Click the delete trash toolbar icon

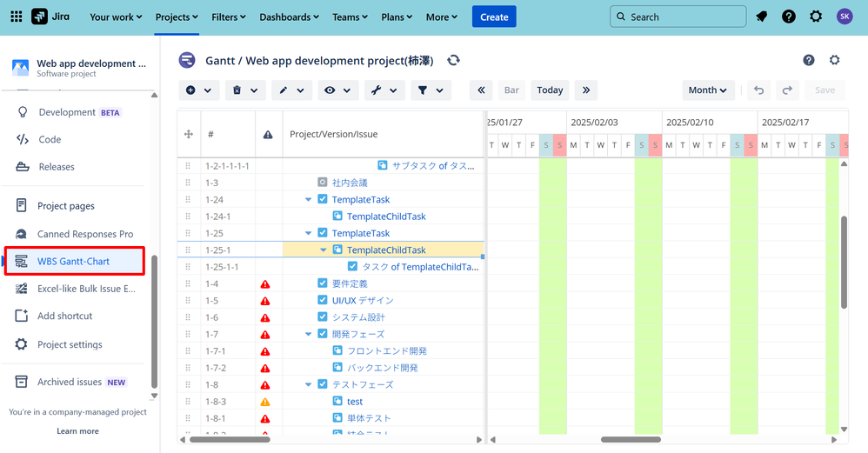[237, 90]
